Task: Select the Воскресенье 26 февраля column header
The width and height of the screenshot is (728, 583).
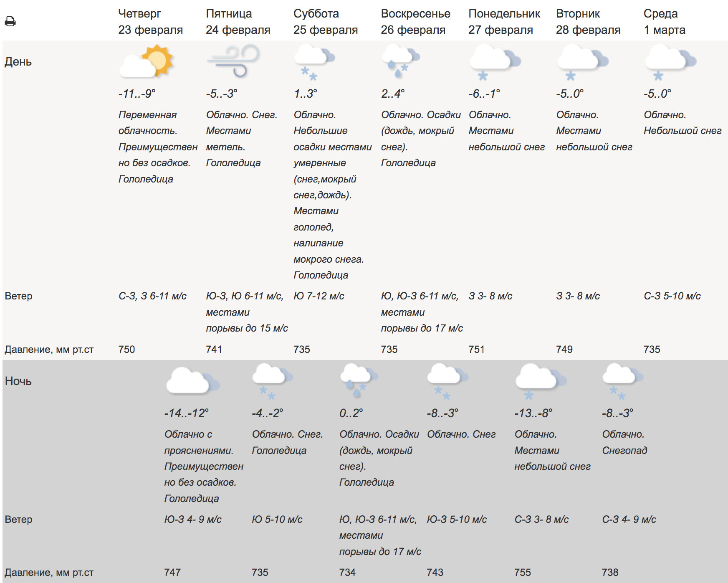Action: point(416,22)
